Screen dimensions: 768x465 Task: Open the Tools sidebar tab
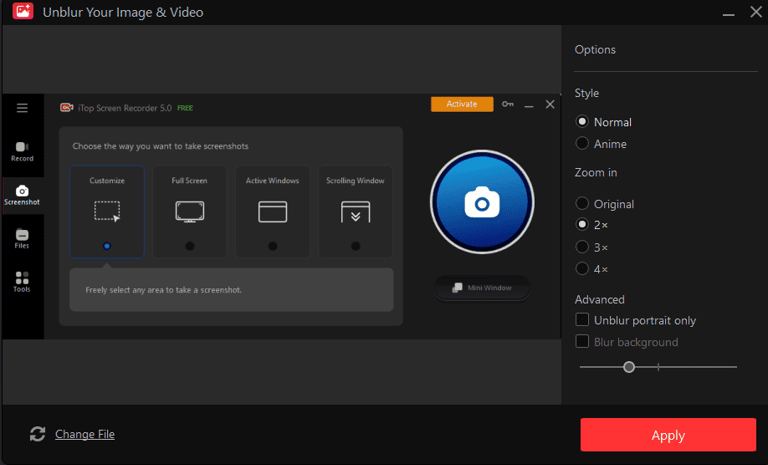pos(22,282)
